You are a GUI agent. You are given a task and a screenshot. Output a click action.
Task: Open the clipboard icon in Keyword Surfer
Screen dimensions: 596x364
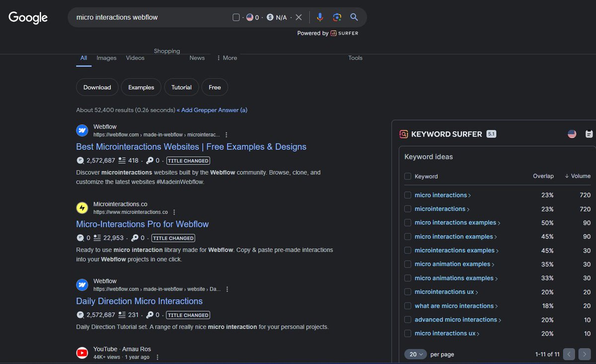(589, 134)
